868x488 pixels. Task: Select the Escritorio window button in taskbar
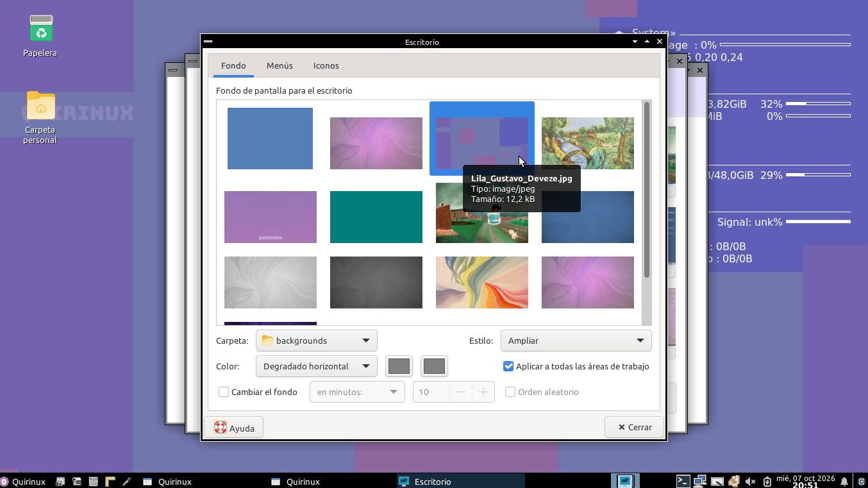(x=460, y=482)
